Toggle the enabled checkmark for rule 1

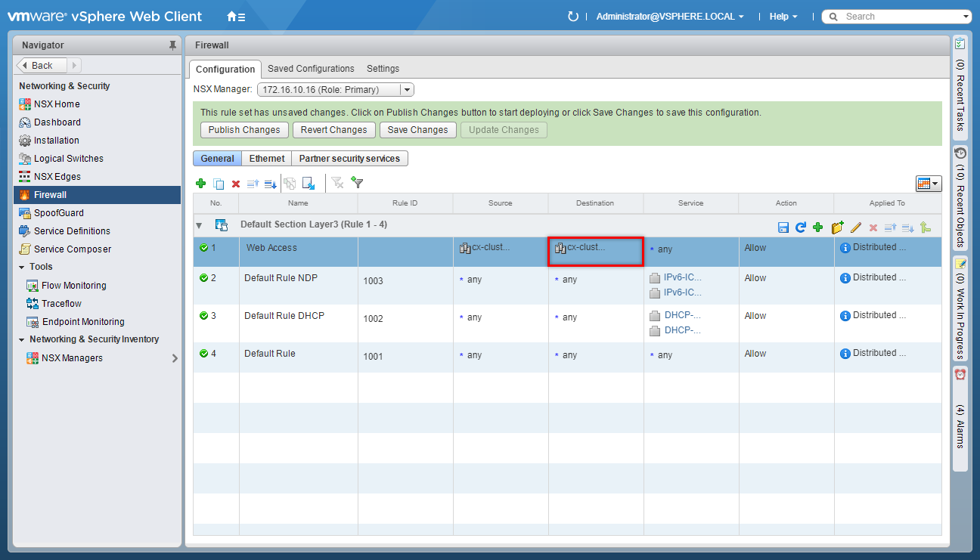(x=203, y=248)
